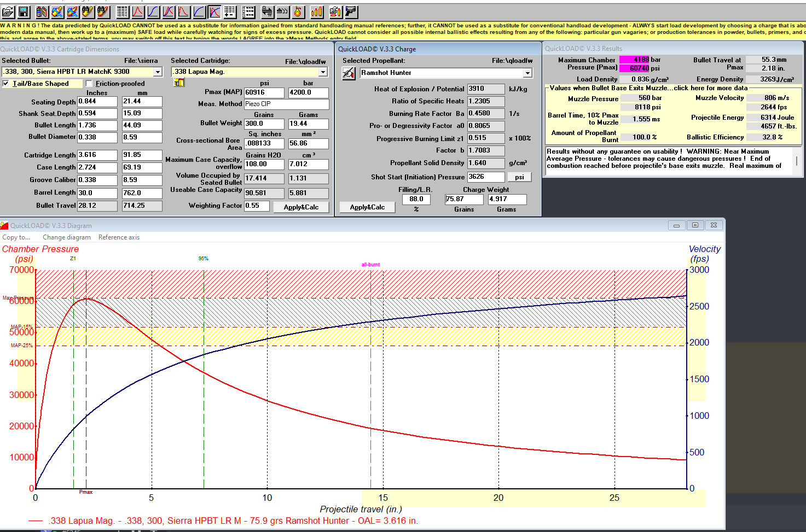Screen dimensions: 806x532
Task: Click the pressed combined pressure-velocity diagram icon
Action: [x=214, y=11]
